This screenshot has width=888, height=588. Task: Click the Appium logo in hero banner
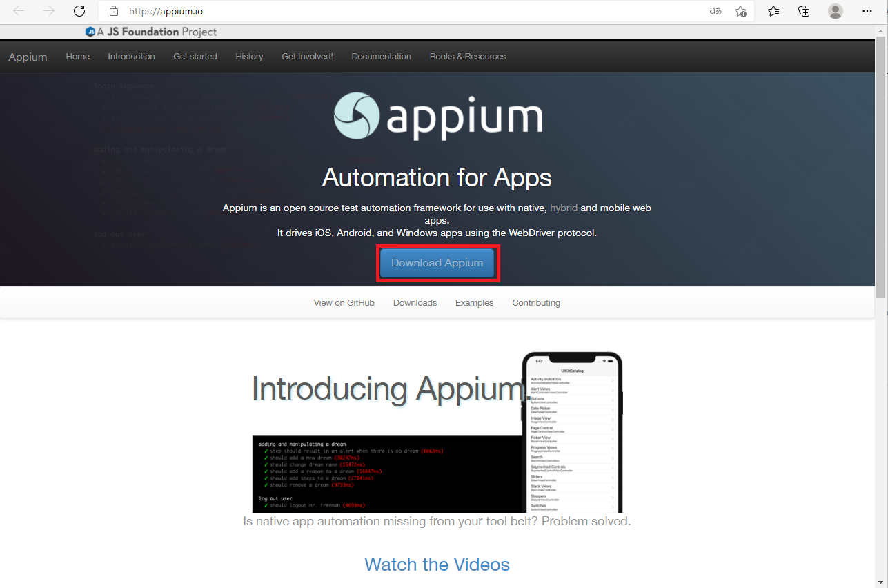[438, 117]
